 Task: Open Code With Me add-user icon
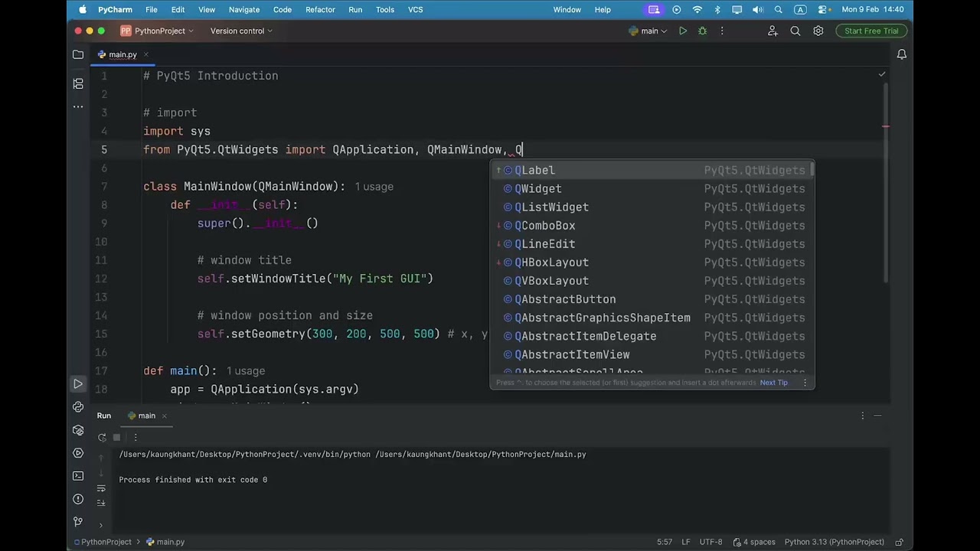tap(773, 31)
